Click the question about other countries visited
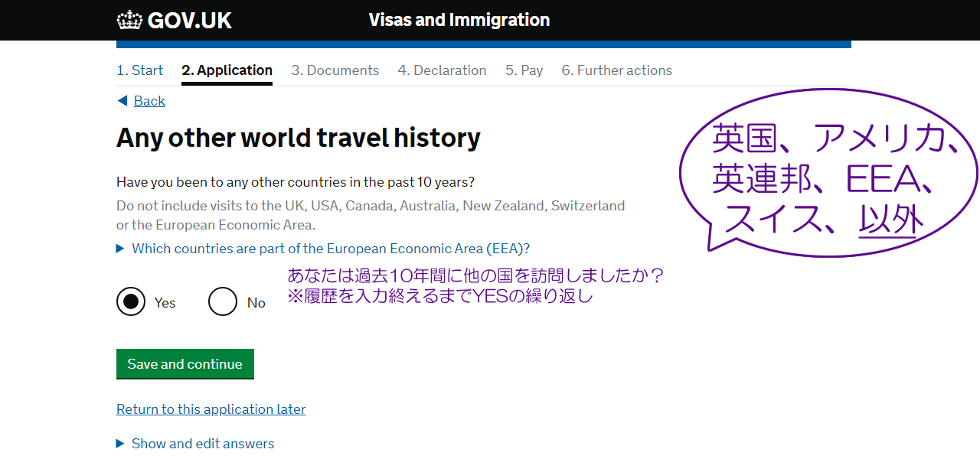The image size is (980, 459). [296, 182]
